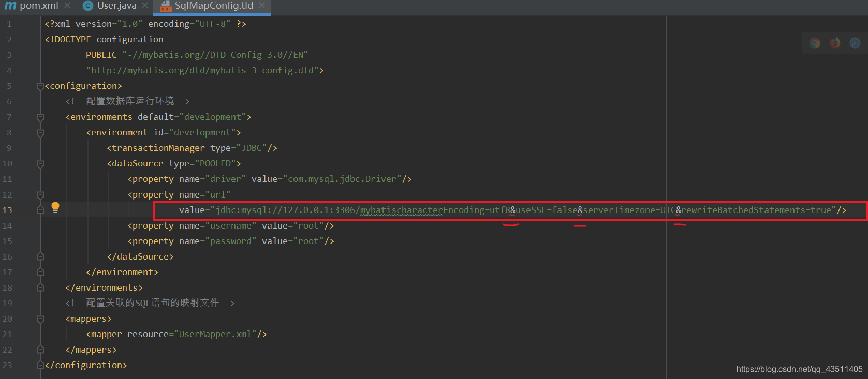Close the User.java tab
The image size is (868, 379).
[x=145, y=6]
